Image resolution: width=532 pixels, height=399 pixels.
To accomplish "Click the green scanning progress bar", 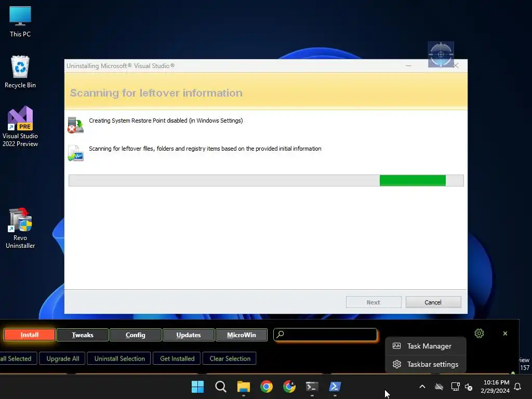I will [x=413, y=180].
